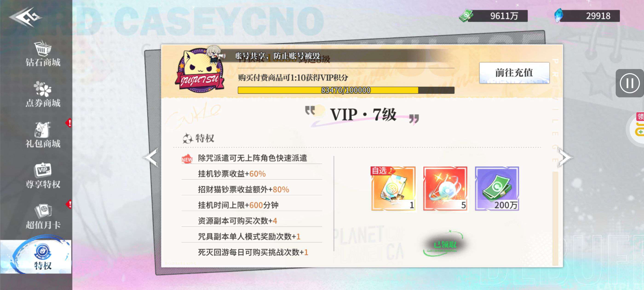Open the 点券商城 coupon shop
The height and width of the screenshot is (290, 644).
point(43,94)
